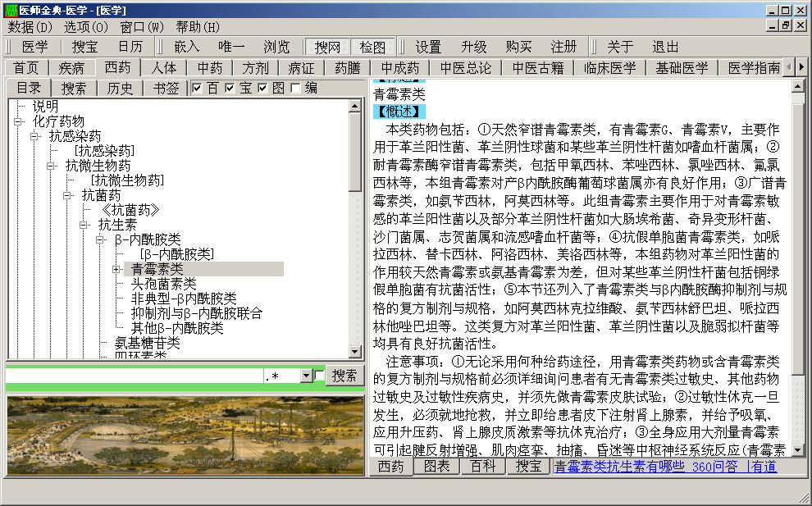Uncheck the 图 checkbox
Screen dimensions: 812x506
pyautogui.click(x=263, y=89)
